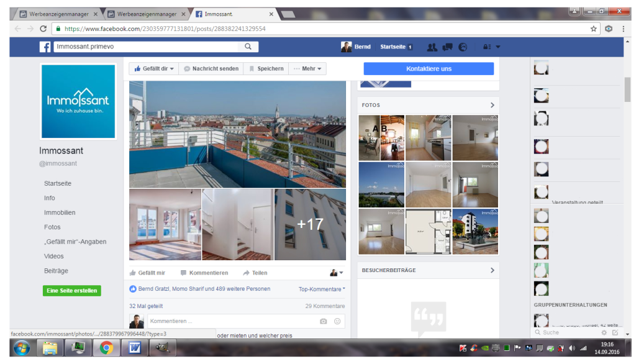Open the 'Top-Kommentare' sort dropdown
The width and height of the screenshot is (636, 364).
(x=322, y=289)
